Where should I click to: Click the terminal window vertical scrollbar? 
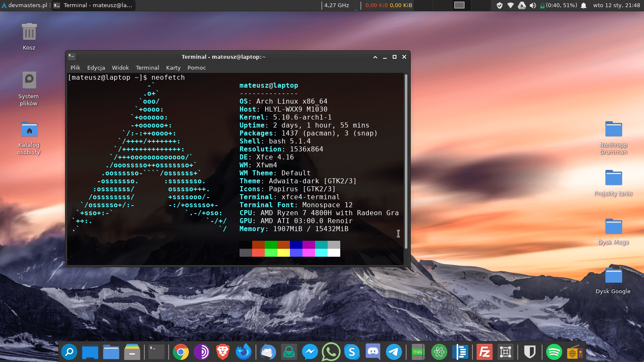406,161
